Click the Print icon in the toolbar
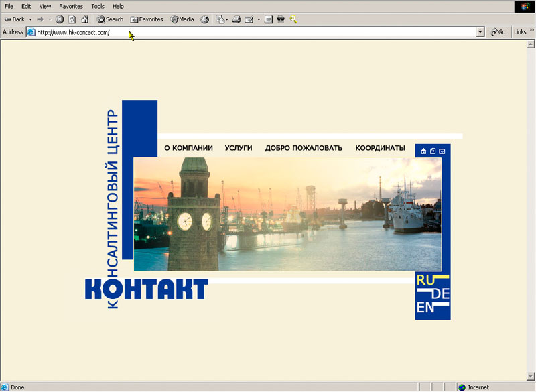Image resolution: width=536 pixels, height=392 pixels. tap(237, 19)
